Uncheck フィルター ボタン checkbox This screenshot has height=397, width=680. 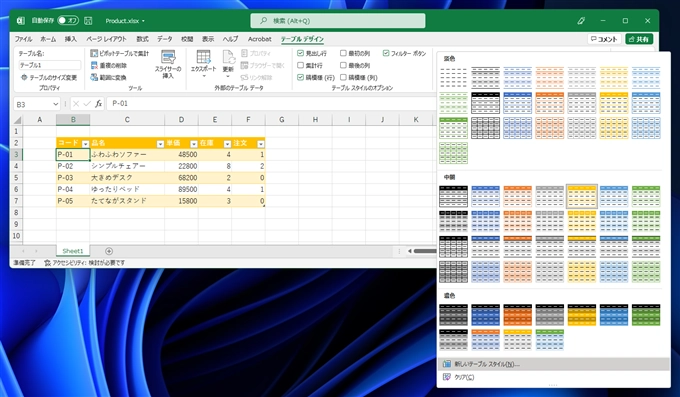[x=386, y=53]
